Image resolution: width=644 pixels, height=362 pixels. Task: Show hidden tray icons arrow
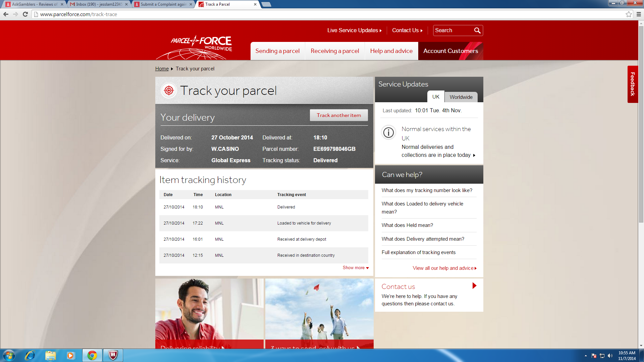point(586,356)
